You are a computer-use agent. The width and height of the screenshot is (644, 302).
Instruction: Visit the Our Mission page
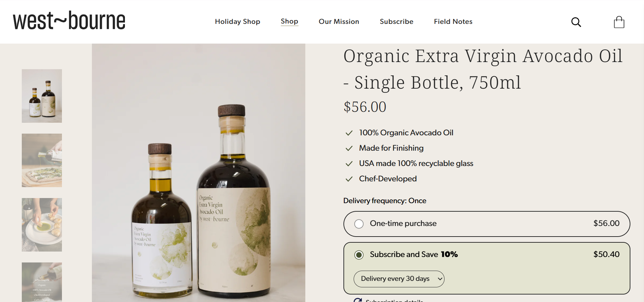(339, 22)
